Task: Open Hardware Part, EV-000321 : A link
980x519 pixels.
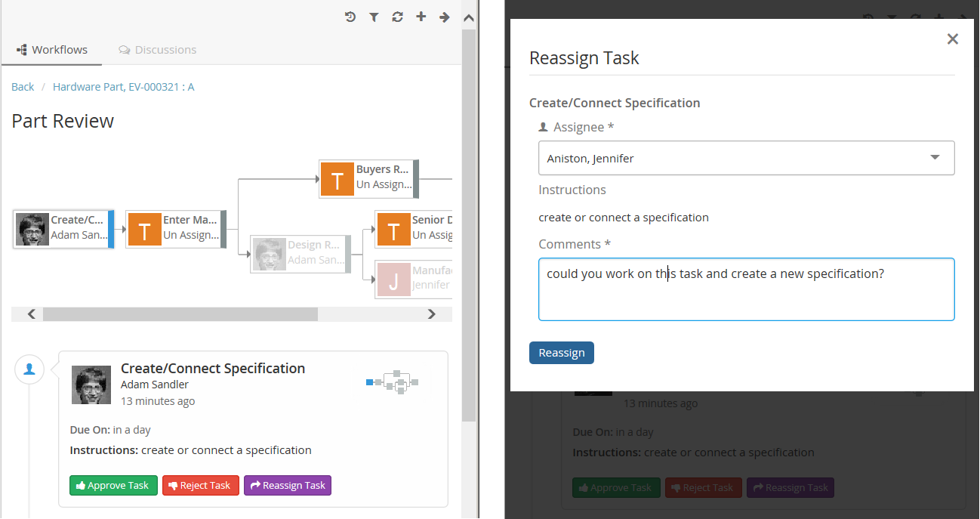Action: pos(123,87)
